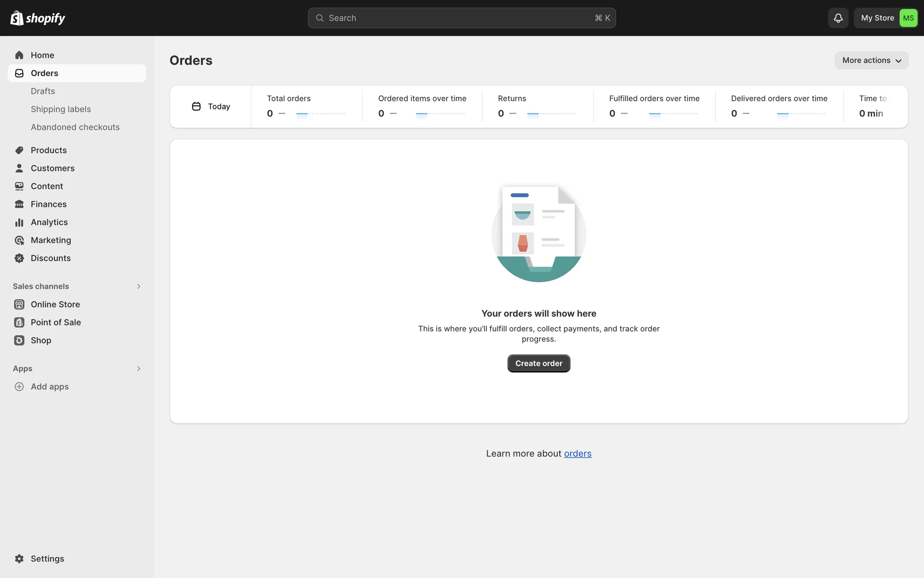
Task: Open Abandoned checkouts menu item
Action: [x=75, y=127]
